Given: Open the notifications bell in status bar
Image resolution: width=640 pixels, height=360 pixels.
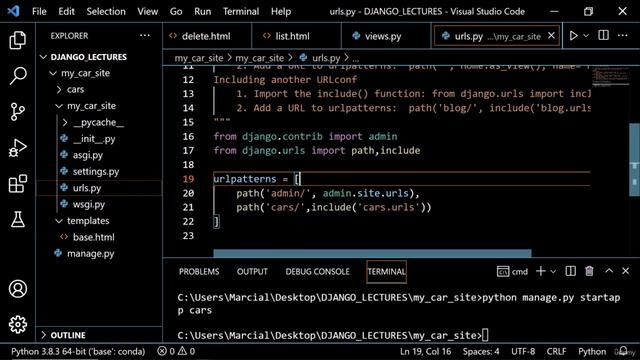Looking at the screenshot, I should pyautogui.click(x=623, y=351).
